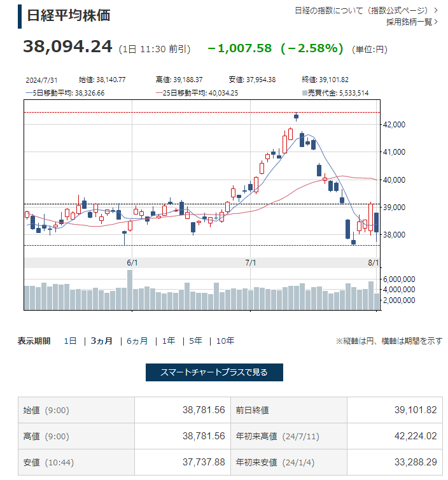Select 1日 display period
This screenshot has height=480, width=448.
pos(70,341)
